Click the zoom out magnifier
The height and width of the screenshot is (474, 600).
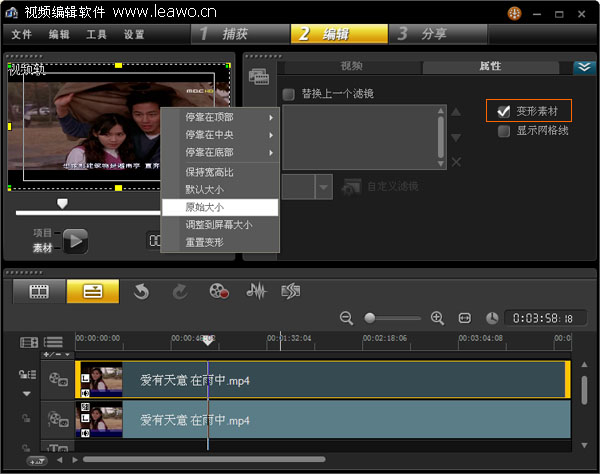pyautogui.click(x=347, y=318)
